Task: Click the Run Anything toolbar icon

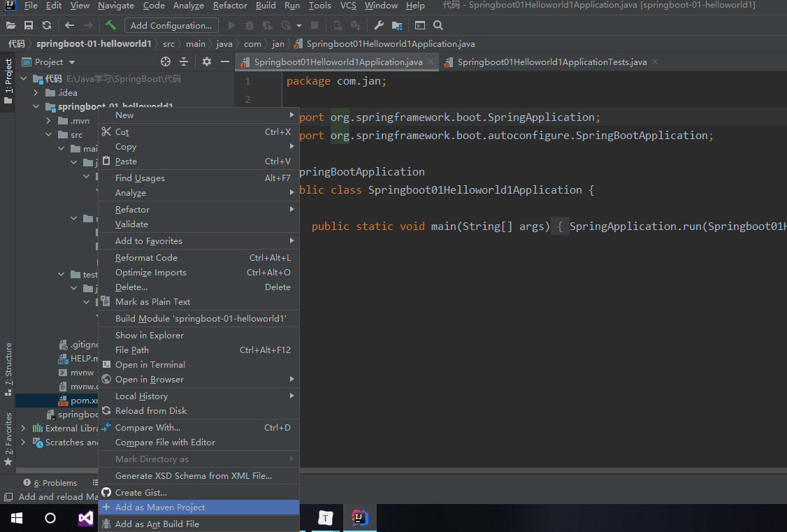Action: [x=420, y=26]
